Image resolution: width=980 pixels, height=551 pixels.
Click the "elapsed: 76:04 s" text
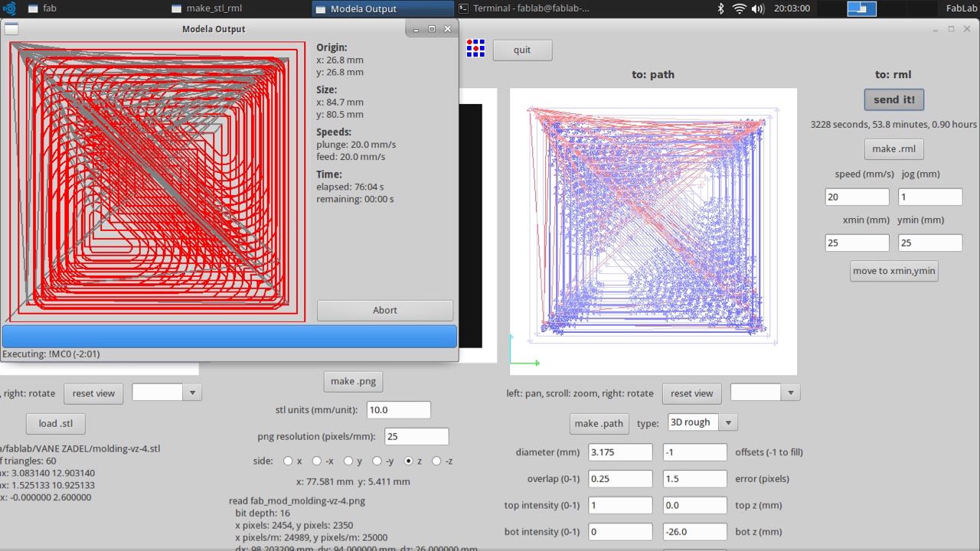click(351, 187)
